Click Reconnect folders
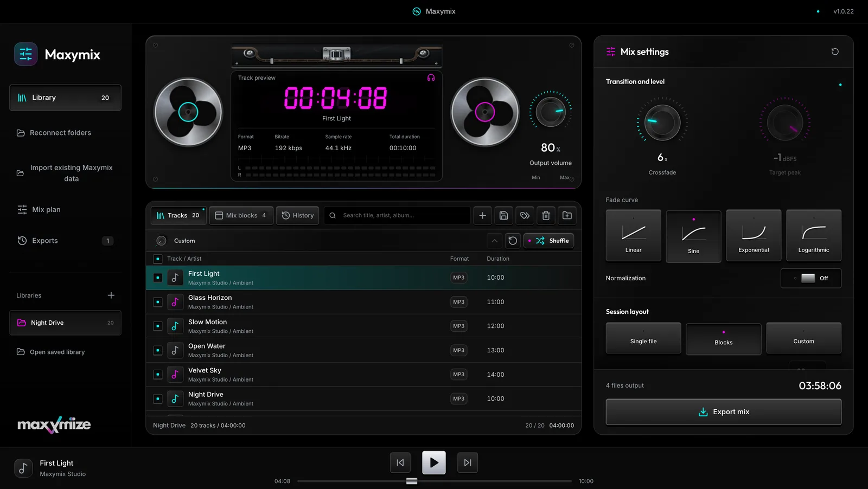 [x=65, y=133]
